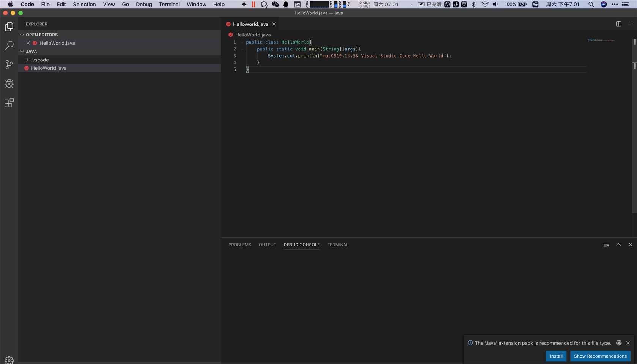Click the Siri icon in menu bar
637x364 pixels.
point(604,4)
